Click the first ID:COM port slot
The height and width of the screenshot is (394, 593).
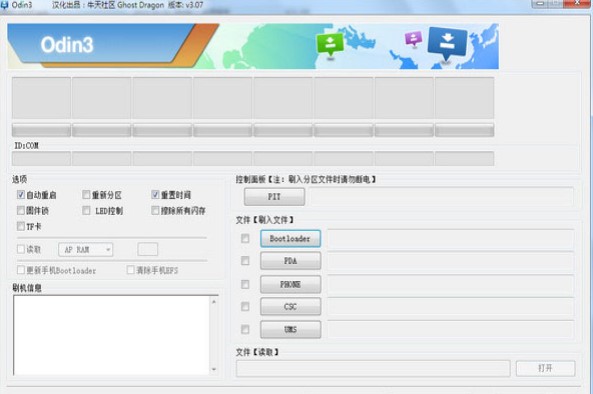[41, 158]
